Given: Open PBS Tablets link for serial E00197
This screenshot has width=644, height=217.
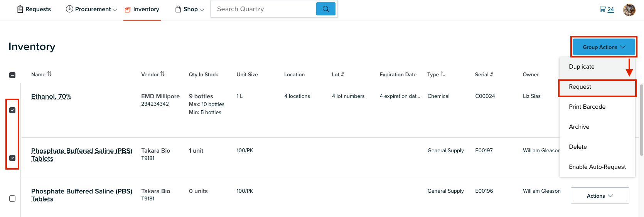Looking at the screenshot, I should coord(82,155).
